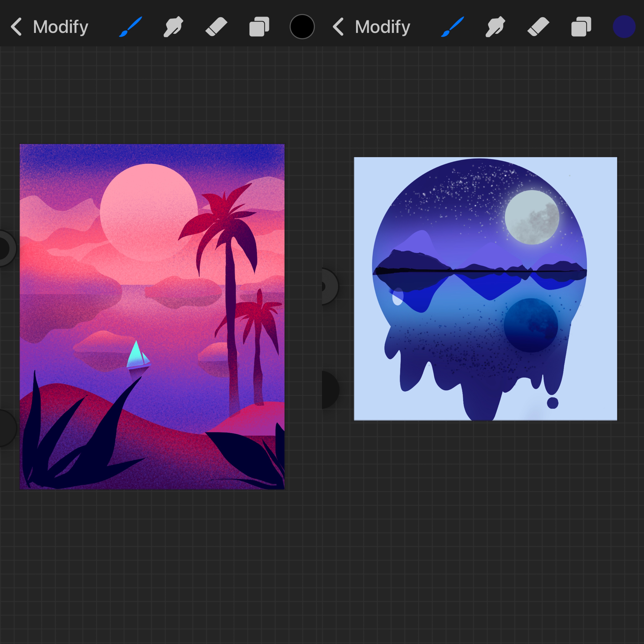This screenshot has height=644, width=644.
Task: Select the Smudge tool above the sunset artwork
Action: coord(173,27)
